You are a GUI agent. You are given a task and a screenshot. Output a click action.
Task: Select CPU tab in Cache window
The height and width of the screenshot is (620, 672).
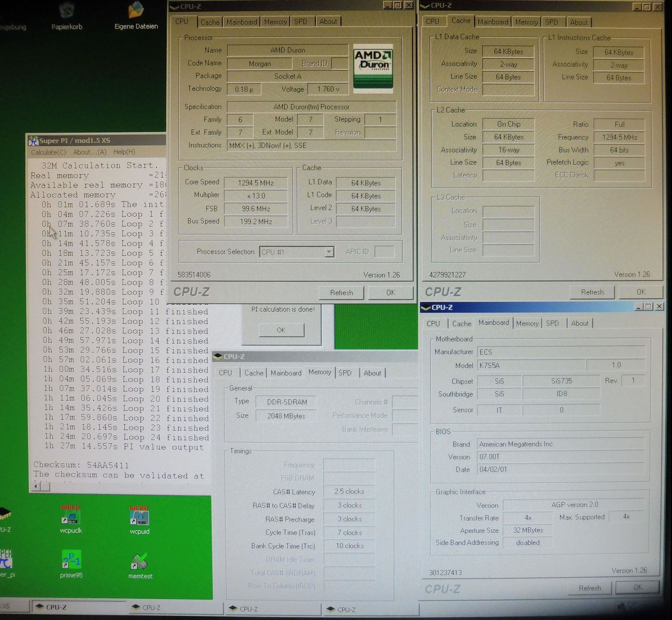(432, 22)
